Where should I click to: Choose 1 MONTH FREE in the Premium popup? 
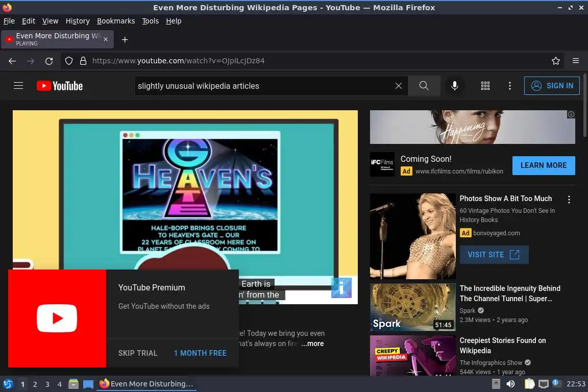(x=200, y=353)
